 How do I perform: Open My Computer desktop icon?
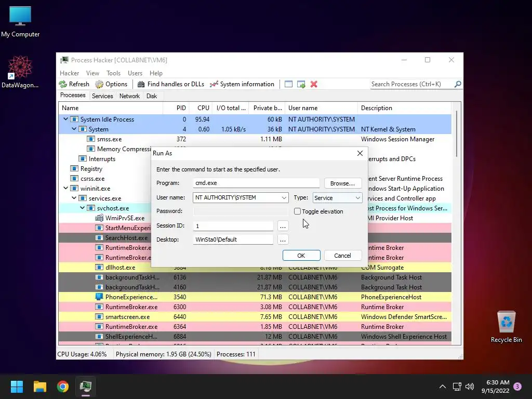[x=20, y=21]
